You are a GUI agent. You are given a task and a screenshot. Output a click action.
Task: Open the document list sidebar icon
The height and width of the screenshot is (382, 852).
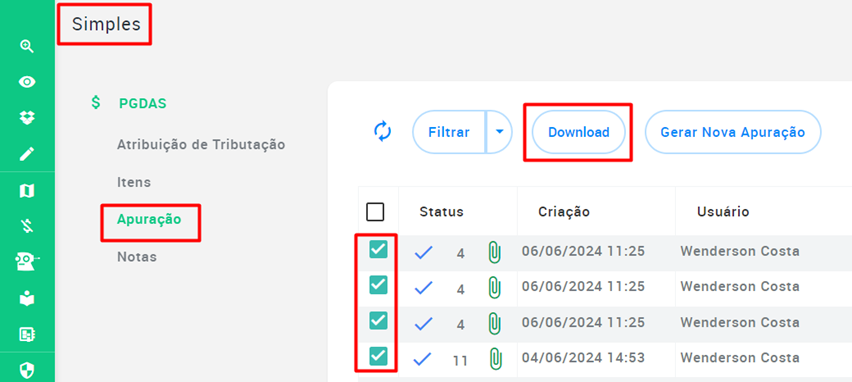tap(27, 335)
